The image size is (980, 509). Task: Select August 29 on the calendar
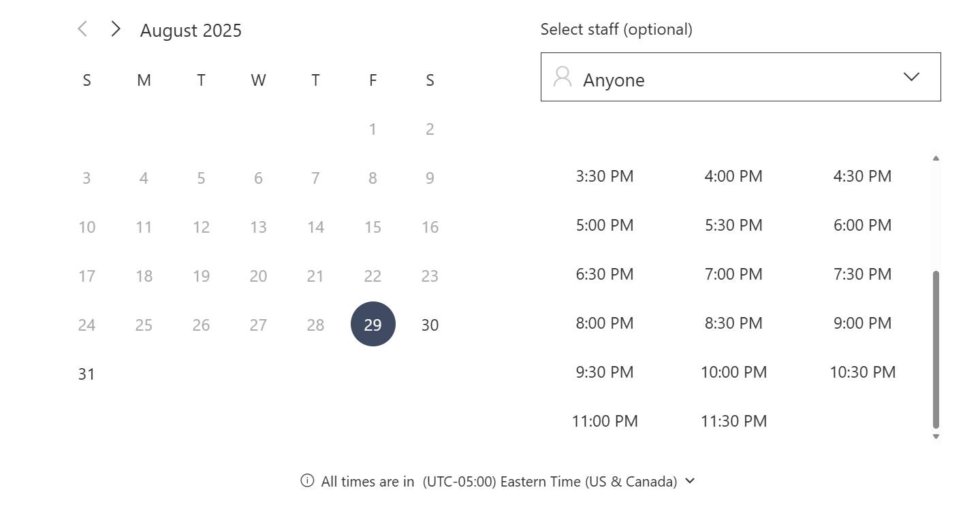point(373,325)
